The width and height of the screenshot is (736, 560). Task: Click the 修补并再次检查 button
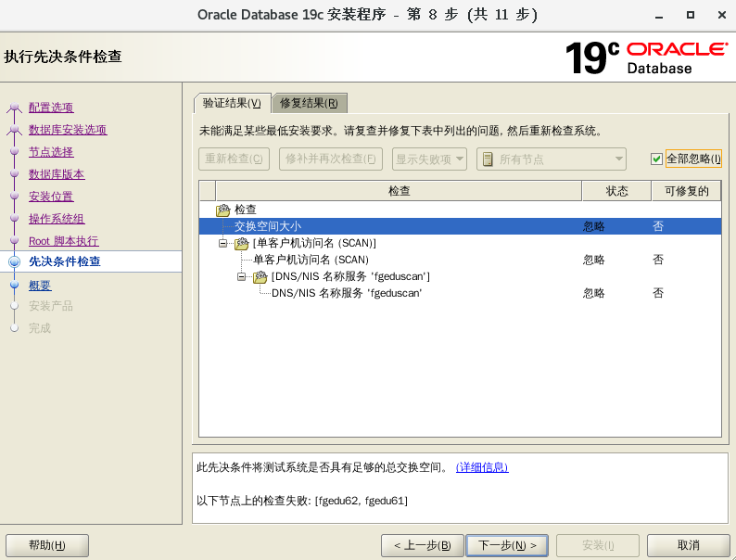pos(330,159)
